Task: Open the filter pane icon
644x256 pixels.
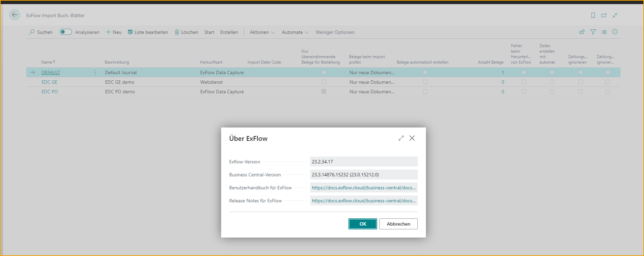Action: pyautogui.click(x=593, y=32)
